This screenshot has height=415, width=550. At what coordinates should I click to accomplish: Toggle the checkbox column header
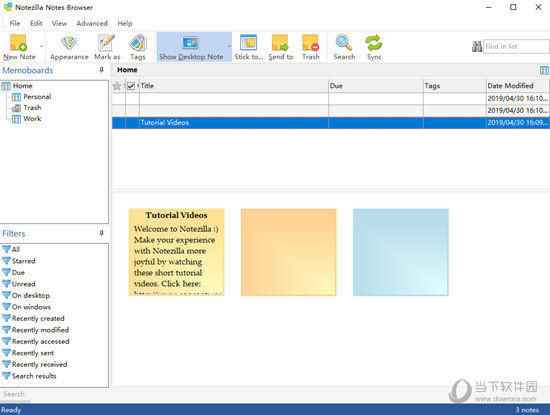point(131,86)
